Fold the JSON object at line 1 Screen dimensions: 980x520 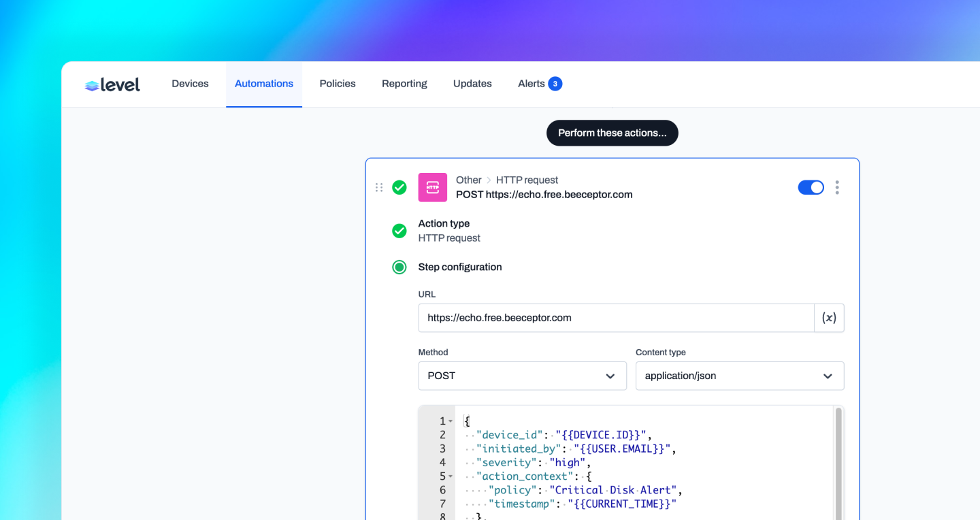(x=451, y=421)
